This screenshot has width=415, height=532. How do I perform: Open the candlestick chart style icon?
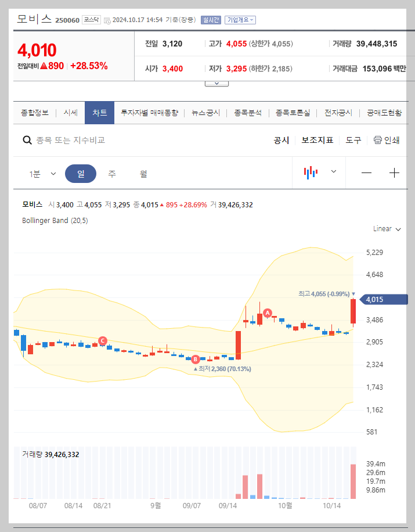point(312,172)
